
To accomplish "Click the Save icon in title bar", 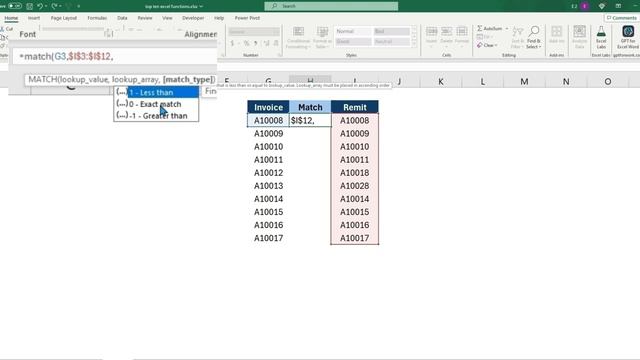I will pos(29,6).
